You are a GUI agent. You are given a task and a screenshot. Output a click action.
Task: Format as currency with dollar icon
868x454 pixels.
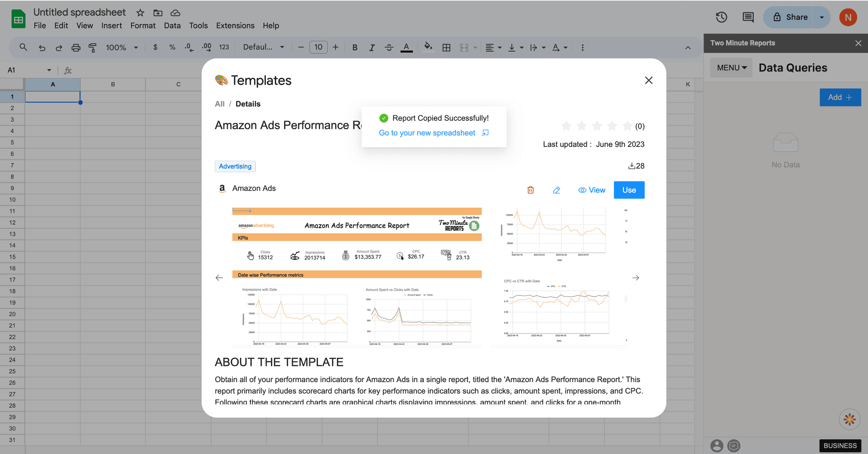pos(155,47)
